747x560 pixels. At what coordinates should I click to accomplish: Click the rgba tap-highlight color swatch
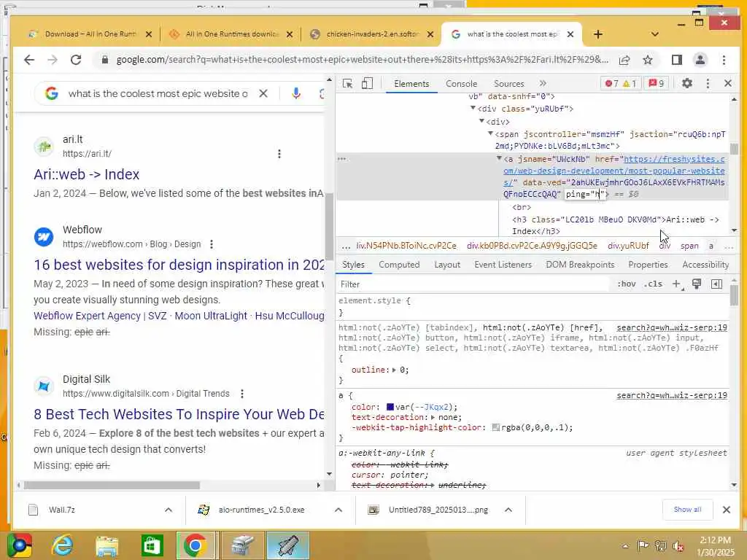click(495, 427)
